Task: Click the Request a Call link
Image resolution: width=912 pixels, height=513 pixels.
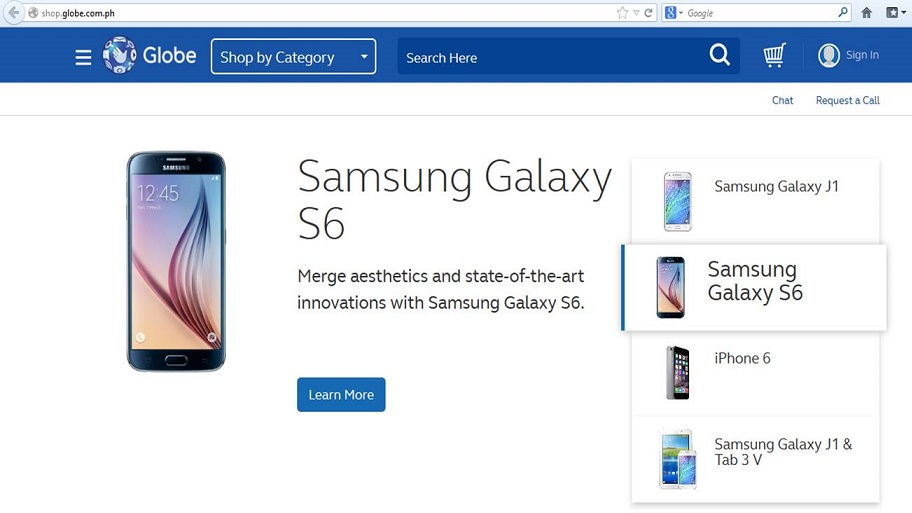Action: [847, 100]
